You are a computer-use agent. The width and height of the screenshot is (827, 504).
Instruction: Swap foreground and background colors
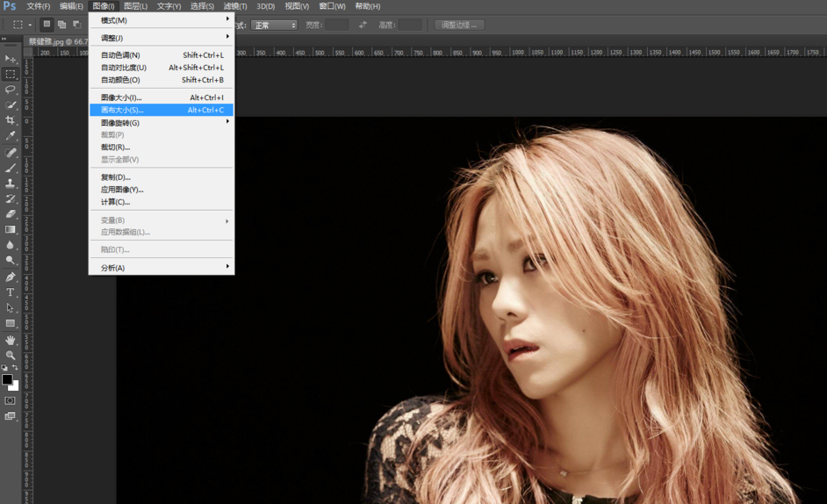point(15,368)
